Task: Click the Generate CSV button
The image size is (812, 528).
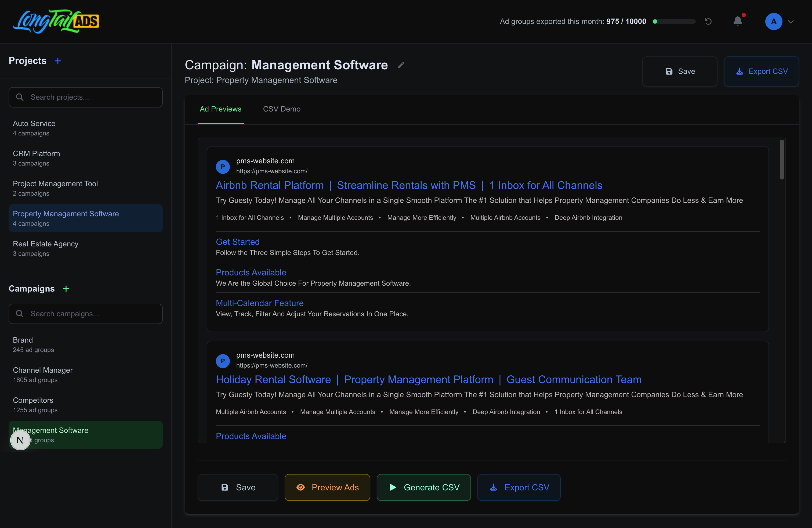Action: [x=424, y=487]
